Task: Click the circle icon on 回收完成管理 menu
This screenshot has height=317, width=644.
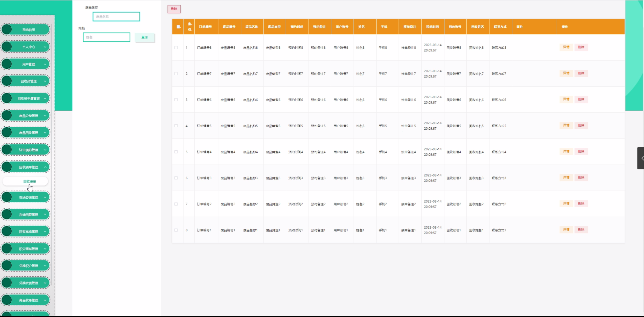Action: pos(7,231)
